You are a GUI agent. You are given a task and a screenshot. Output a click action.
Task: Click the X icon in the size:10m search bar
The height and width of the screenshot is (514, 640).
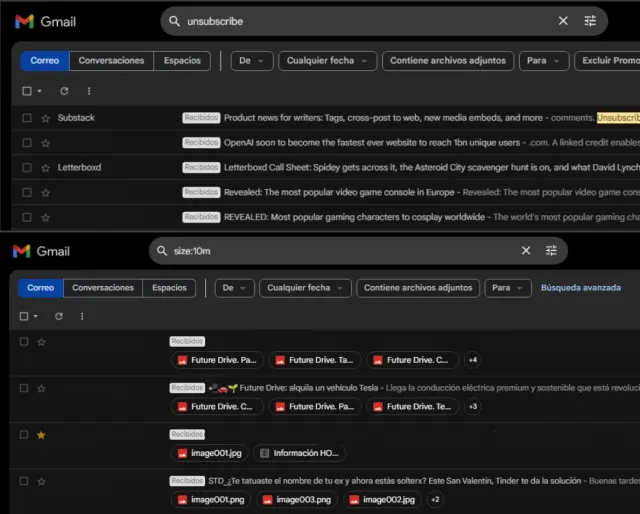point(526,251)
